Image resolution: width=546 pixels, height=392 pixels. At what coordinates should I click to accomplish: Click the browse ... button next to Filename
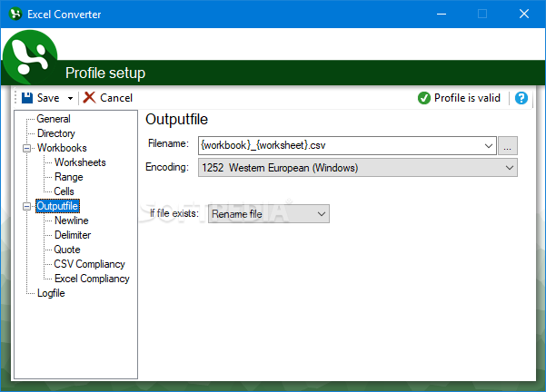click(507, 146)
